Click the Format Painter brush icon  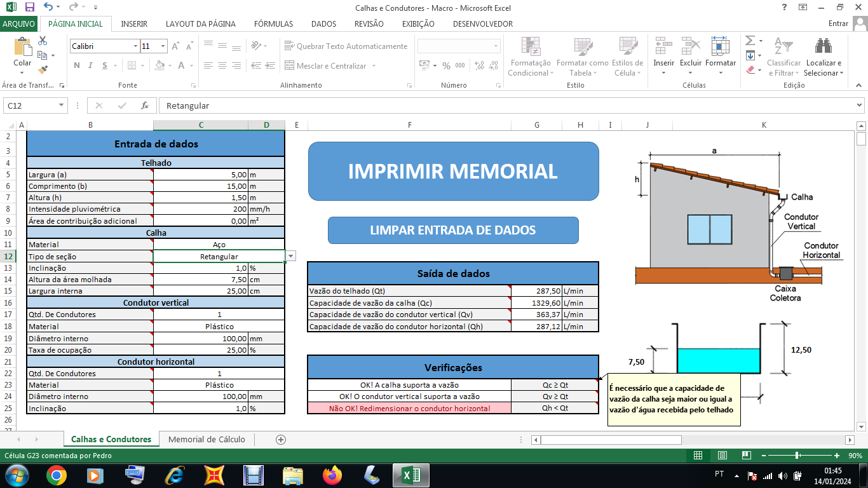pyautogui.click(x=43, y=70)
